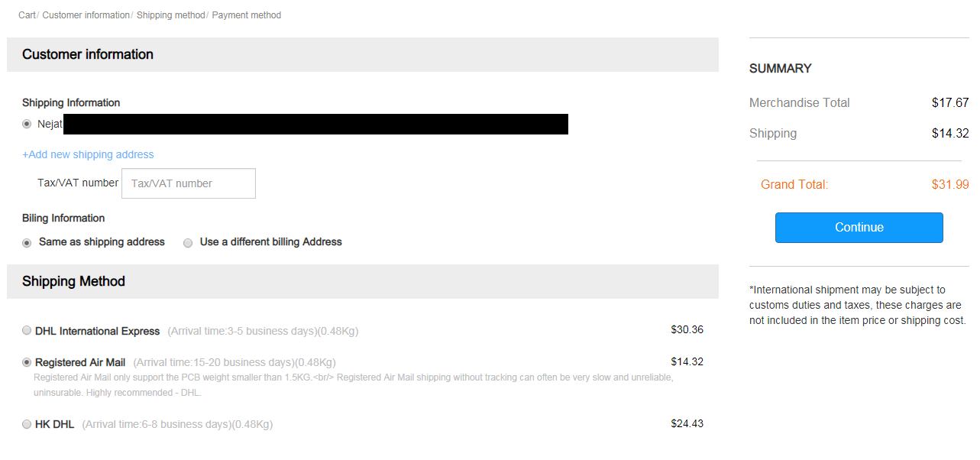980x460 pixels.
Task: Focus the Tax/VAT number field
Action: 189,183
